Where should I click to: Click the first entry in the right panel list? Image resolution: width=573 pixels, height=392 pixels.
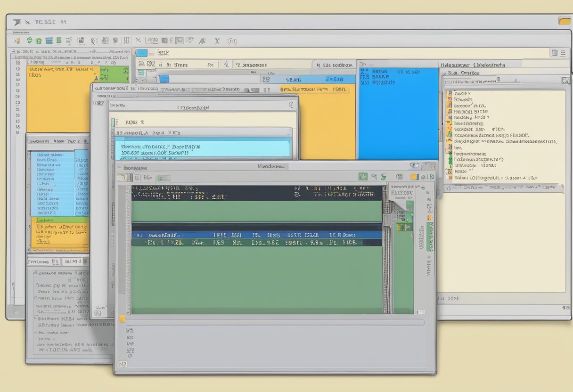pyautogui.click(x=462, y=93)
